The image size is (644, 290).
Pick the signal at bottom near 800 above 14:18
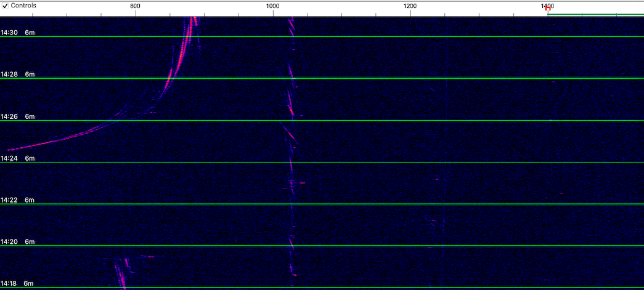click(x=122, y=273)
